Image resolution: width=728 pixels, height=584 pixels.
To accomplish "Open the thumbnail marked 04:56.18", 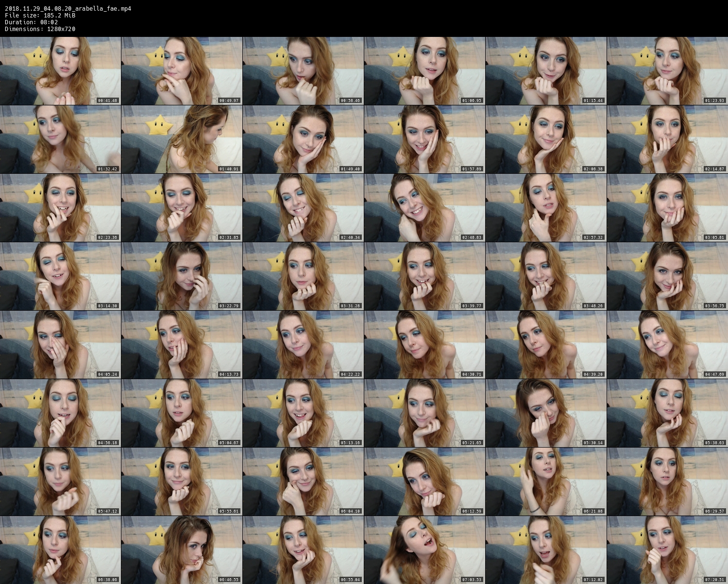I will (60, 413).
